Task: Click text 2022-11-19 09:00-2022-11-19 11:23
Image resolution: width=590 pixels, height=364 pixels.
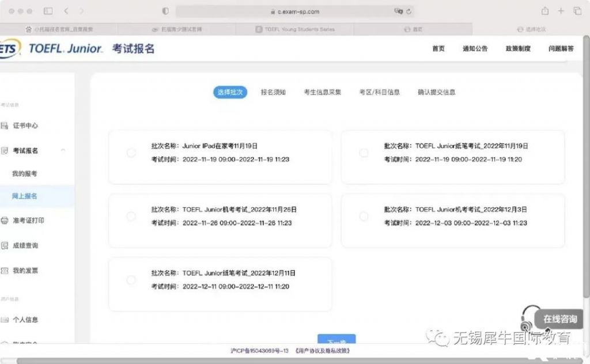Action: [x=236, y=160]
